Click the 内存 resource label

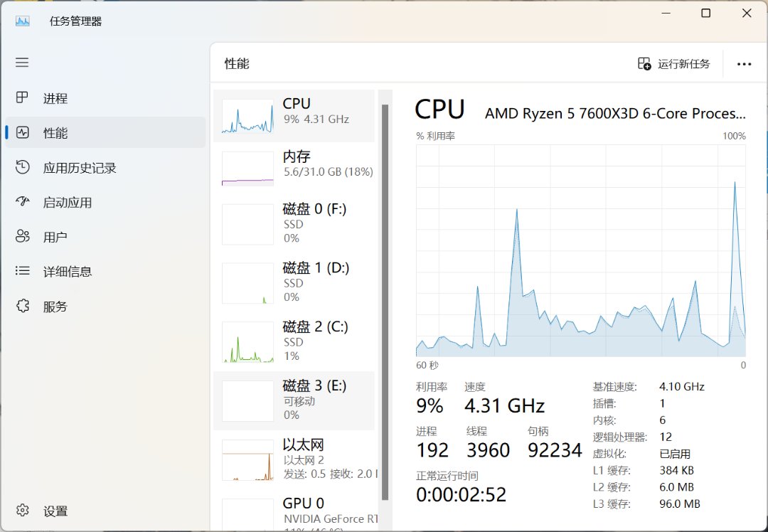[297, 156]
